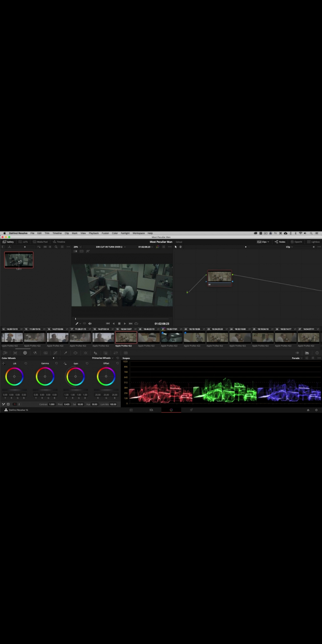Viewport: 322px width, 644px height.
Task: Open the Power Window palette
Action: pos(75,353)
